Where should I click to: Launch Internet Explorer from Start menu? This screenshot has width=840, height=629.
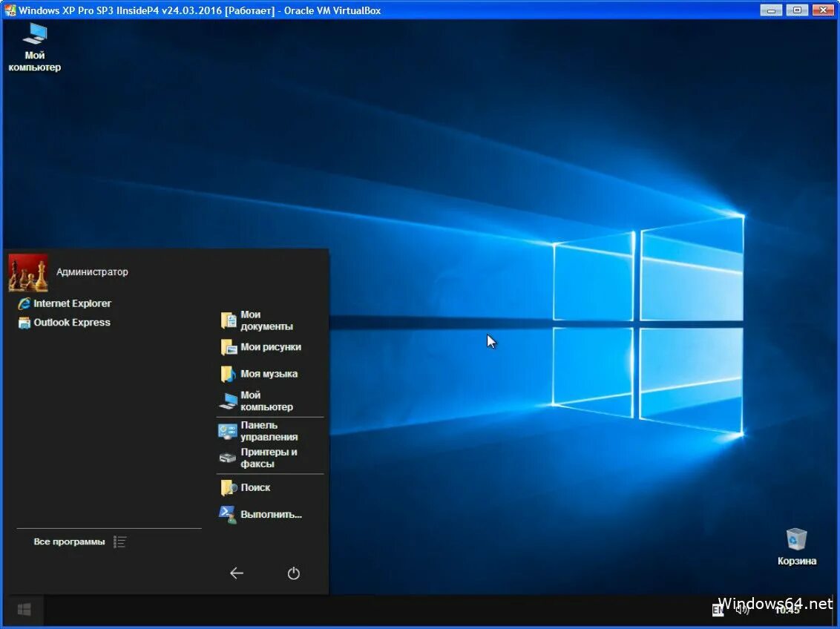point(65,303)
